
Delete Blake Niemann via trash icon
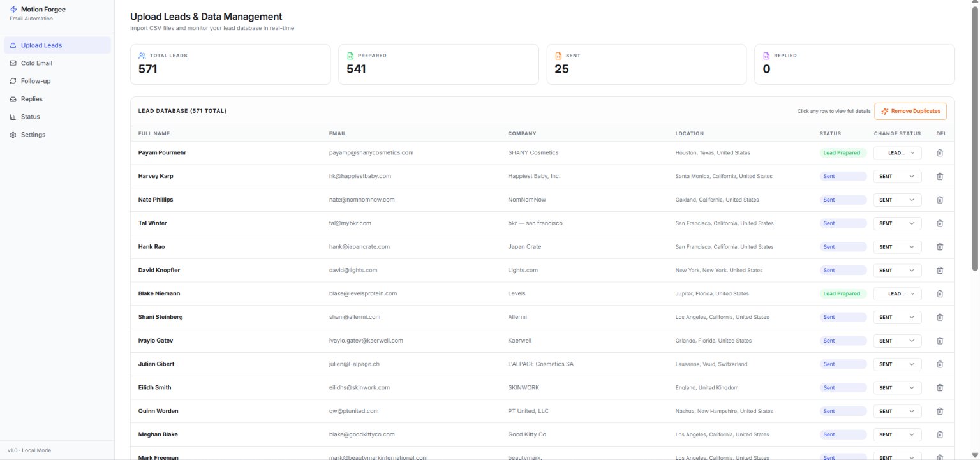[x=939, y=293]
